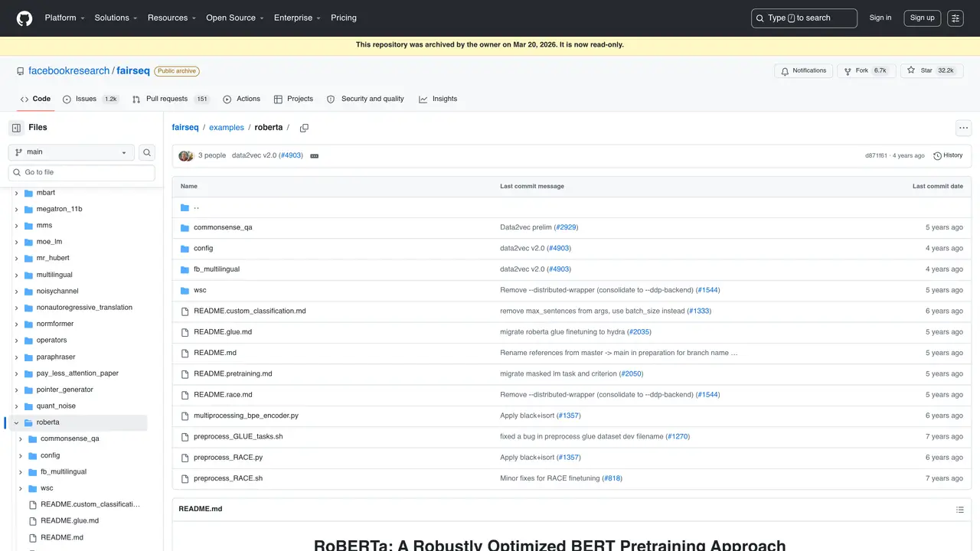Expand the fb_multilingual subfolder in tree
The height and width of the screenshot is (551, 980).
click(21, 472)
